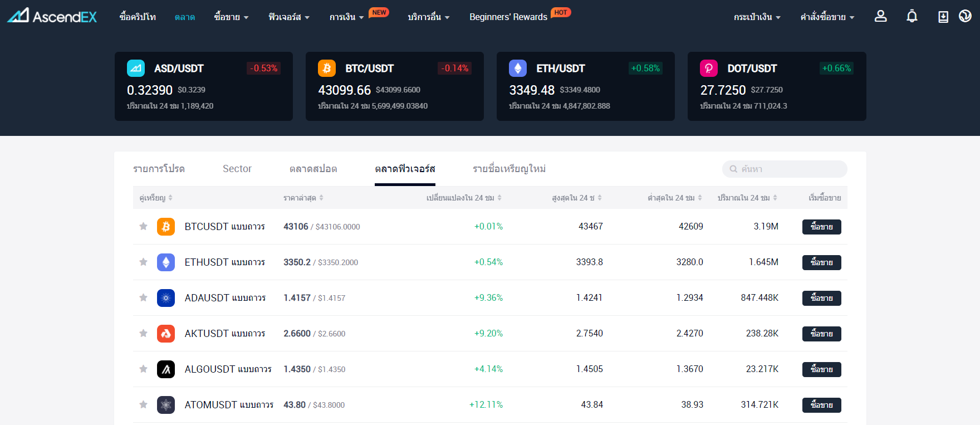Click the ASD coin icon
Image resolution: width=980 pixels, height=425 pixels.
click(x=136, y=69)
